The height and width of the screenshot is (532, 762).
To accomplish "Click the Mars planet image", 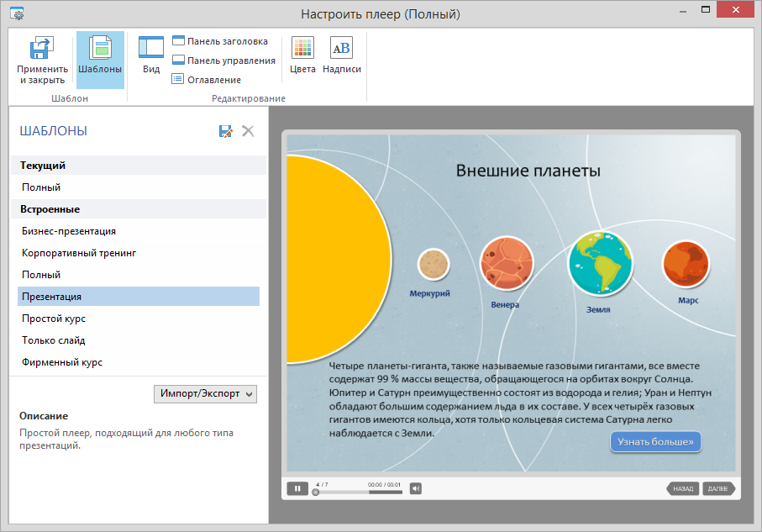I will [686, 264].
